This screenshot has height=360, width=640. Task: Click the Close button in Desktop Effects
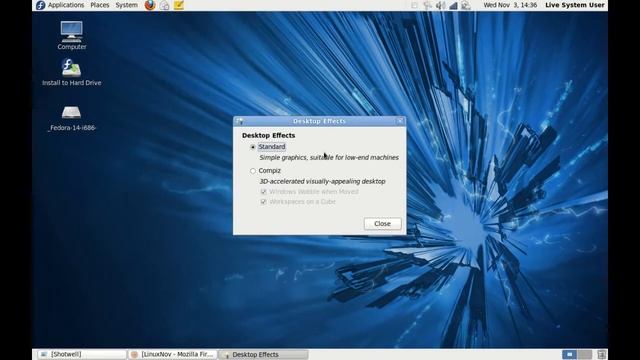[382, 224]
